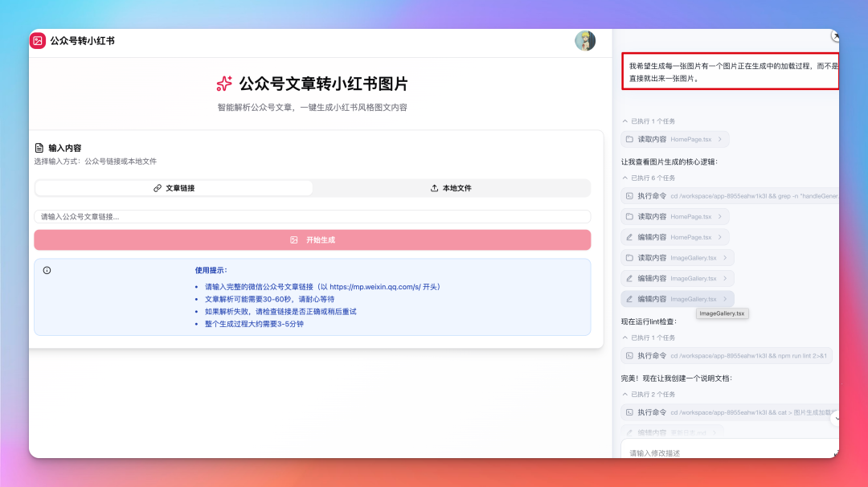Click the user message about 加载过程
This screenshot has height=487, width=868.
730,72
